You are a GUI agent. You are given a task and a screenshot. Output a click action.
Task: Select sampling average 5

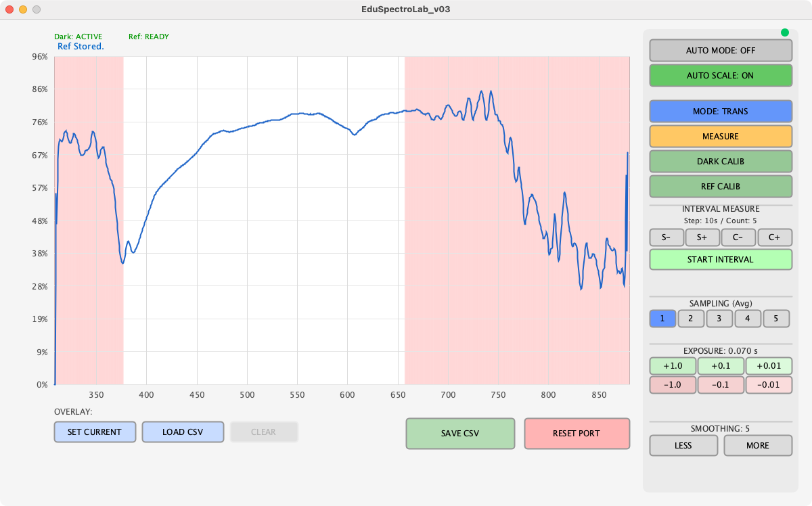coord(777,319)
